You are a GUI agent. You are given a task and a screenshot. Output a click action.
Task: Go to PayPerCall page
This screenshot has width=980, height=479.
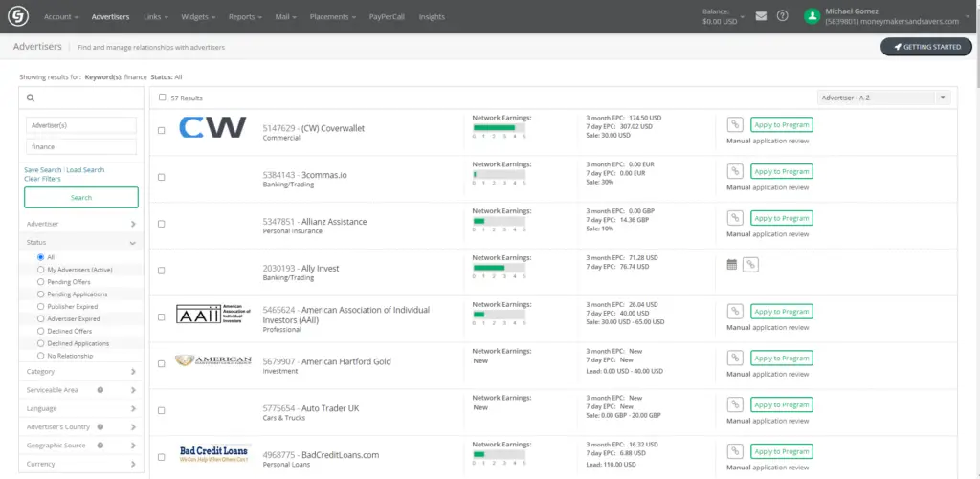(x=387, y=17)
